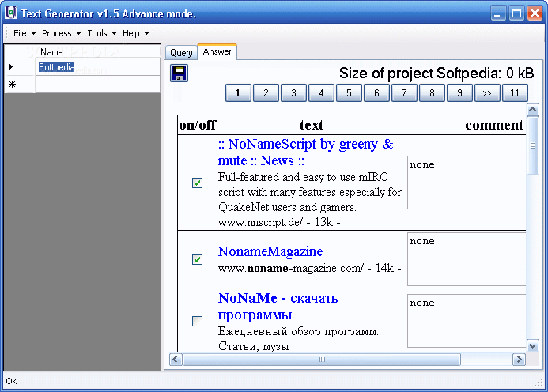Viewport: 548px width, 392px height.
Task: Click the current row arrow beside Softpedia
Action: 11,66
